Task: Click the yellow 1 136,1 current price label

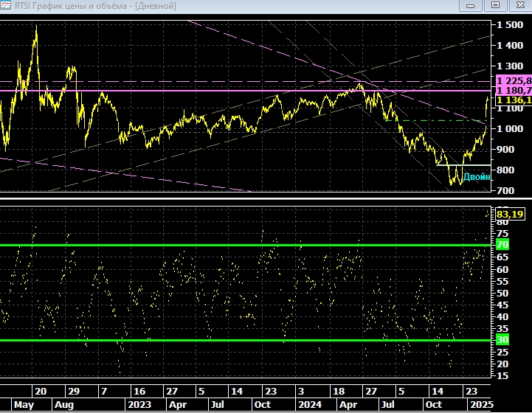Action: click(514, 100)
